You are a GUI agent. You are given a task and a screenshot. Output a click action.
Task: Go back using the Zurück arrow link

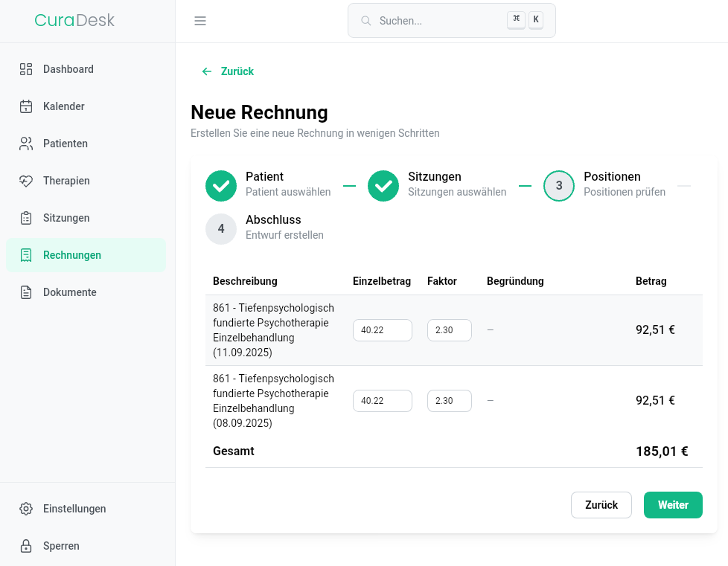tap(227, 71)
